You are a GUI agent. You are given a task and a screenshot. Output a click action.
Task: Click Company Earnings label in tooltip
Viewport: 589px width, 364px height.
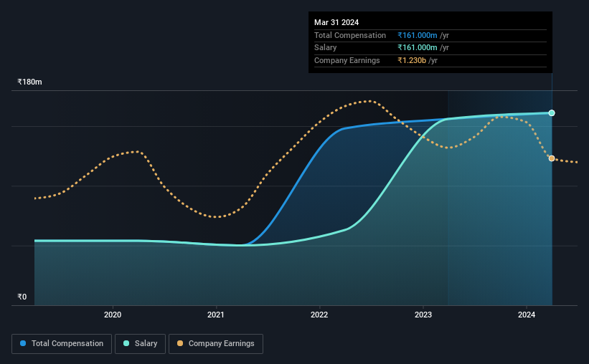[347, 60]
